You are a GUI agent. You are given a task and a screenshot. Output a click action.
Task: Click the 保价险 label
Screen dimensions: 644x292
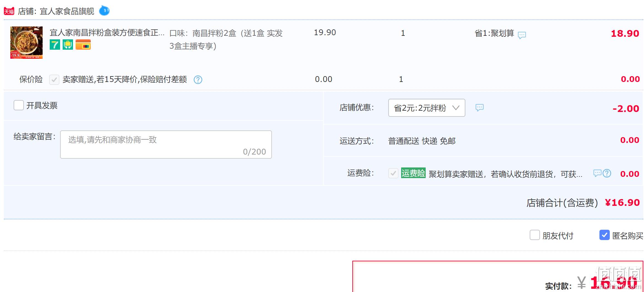(31, 79)
